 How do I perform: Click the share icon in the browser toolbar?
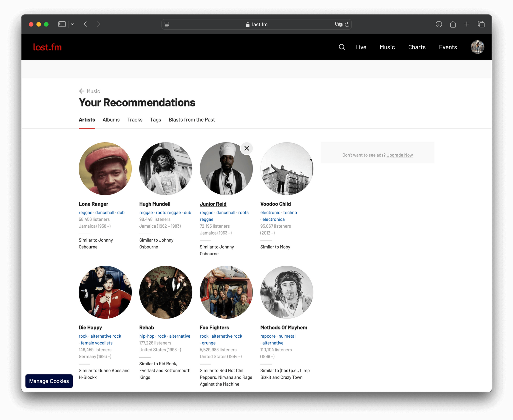pyautogui.click(x=453, y=24)
